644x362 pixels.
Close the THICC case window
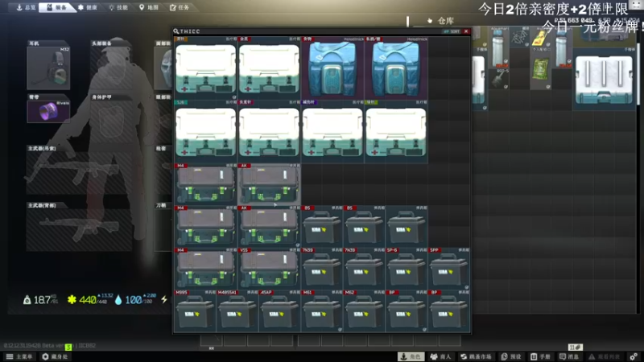pos(466,31)
